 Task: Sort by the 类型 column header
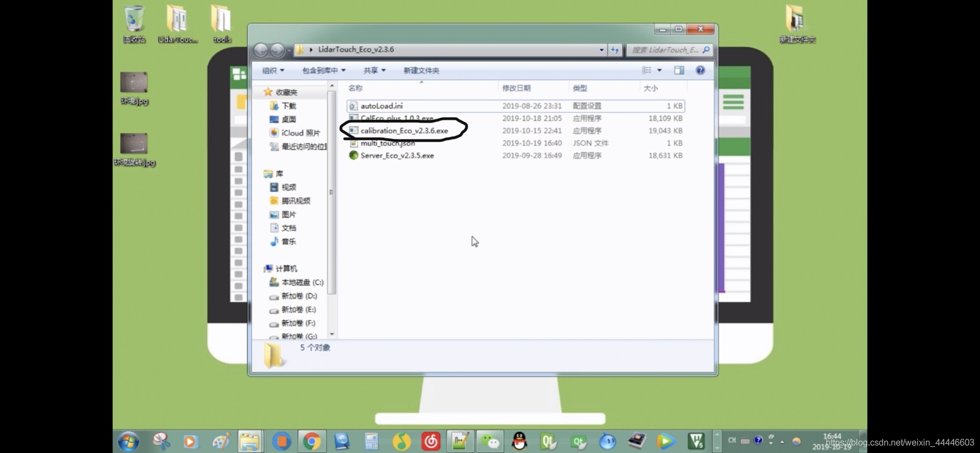pyautogui.click(x=604, y=88)
